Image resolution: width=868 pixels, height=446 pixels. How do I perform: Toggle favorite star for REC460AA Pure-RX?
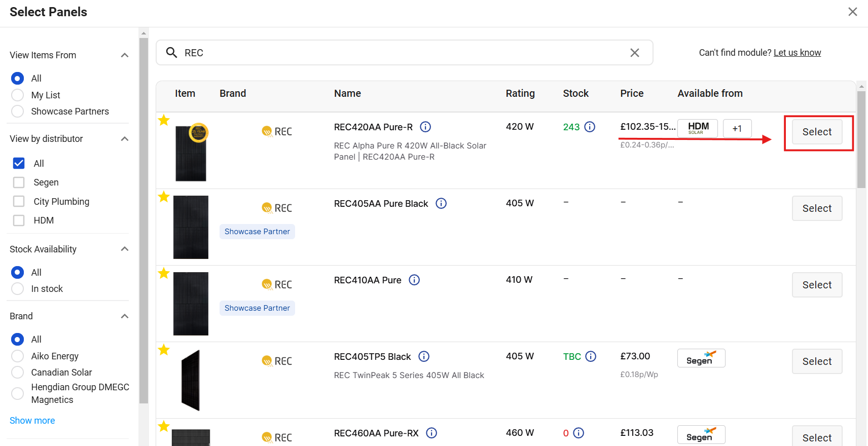[164, 426]
